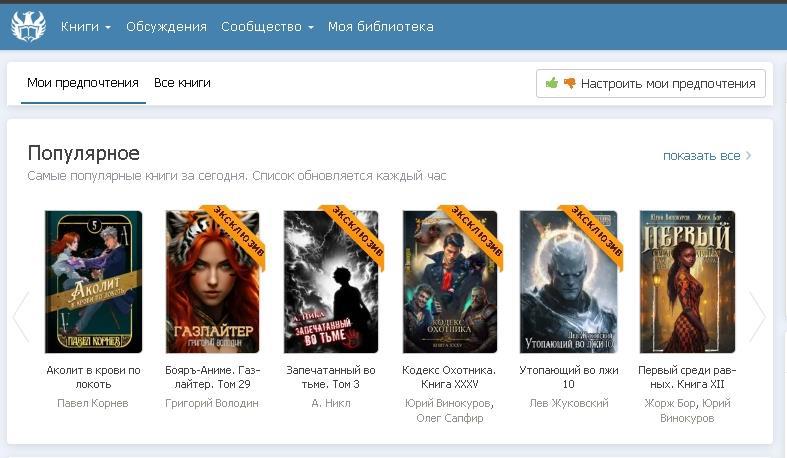Viewport: 787px width, 458px height.
Task: Open author Юрий Винокуров, Олег Сапфир
Action: 449,410
